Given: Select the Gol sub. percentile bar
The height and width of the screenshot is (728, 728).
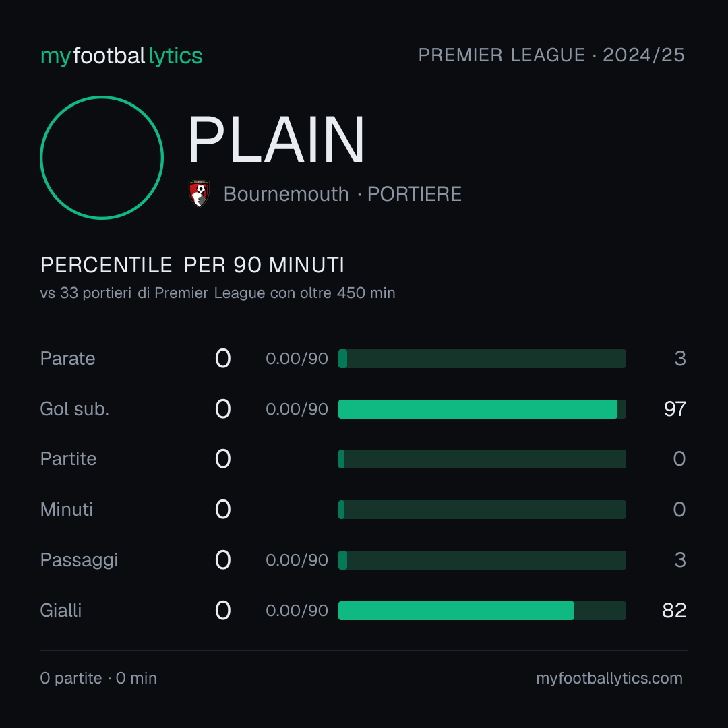Looking at the screenshot, I should click(482, 409).
